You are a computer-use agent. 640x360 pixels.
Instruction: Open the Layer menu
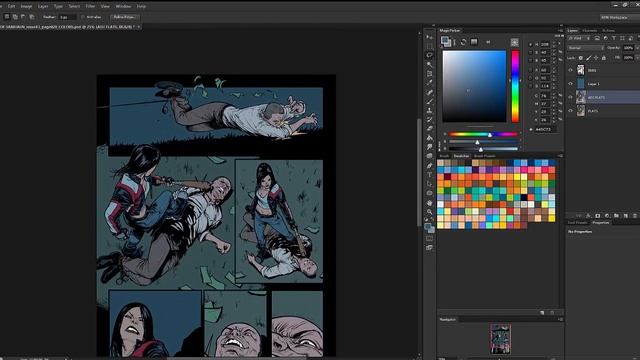coord(43,6)
